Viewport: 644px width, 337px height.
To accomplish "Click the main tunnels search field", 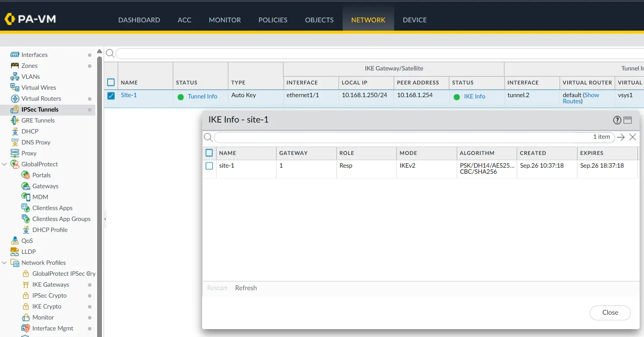I will pyautogui.click(x=380, y=53).
